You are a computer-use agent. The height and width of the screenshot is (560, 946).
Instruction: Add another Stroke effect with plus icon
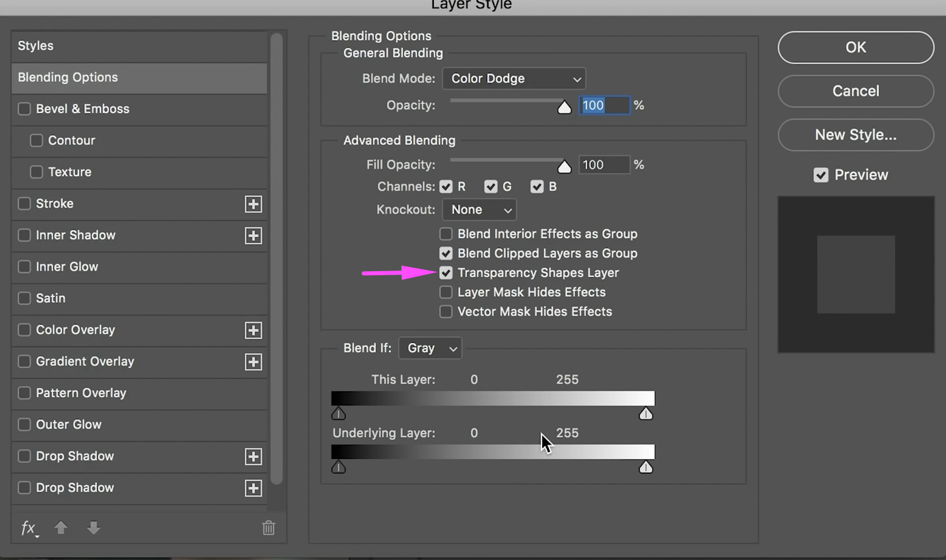pyautogui.click(x=253, y=204)
